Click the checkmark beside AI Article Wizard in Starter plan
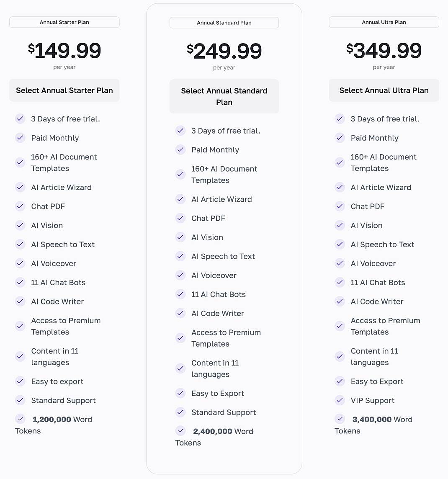This screenshot has height=479, width=448. (x=20, y=187)
